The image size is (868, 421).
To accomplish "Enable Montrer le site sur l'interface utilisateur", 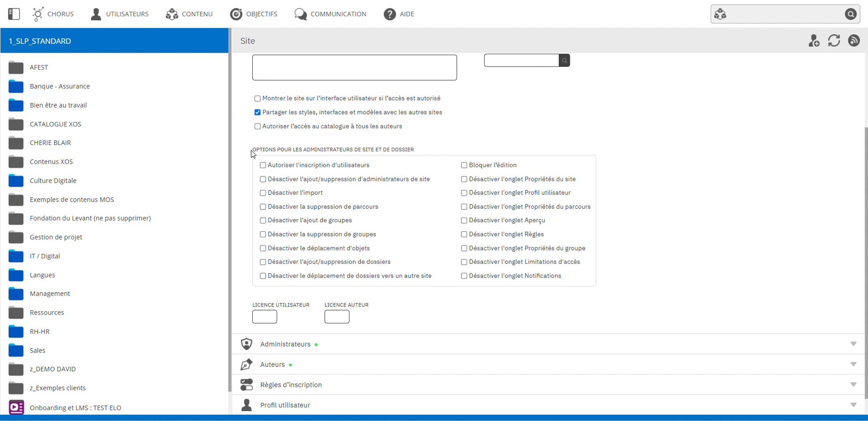I will tap(258, 99).
